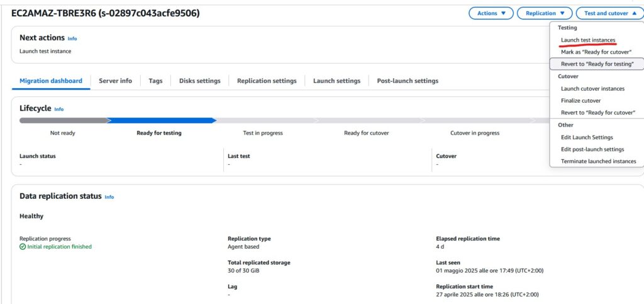Open the Actions dropdown
This screenshot has width=644, height=304.
point(491,13)
